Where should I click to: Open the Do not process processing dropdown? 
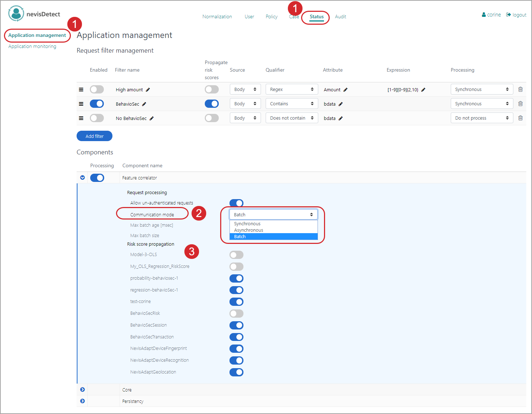pos(482,118)
